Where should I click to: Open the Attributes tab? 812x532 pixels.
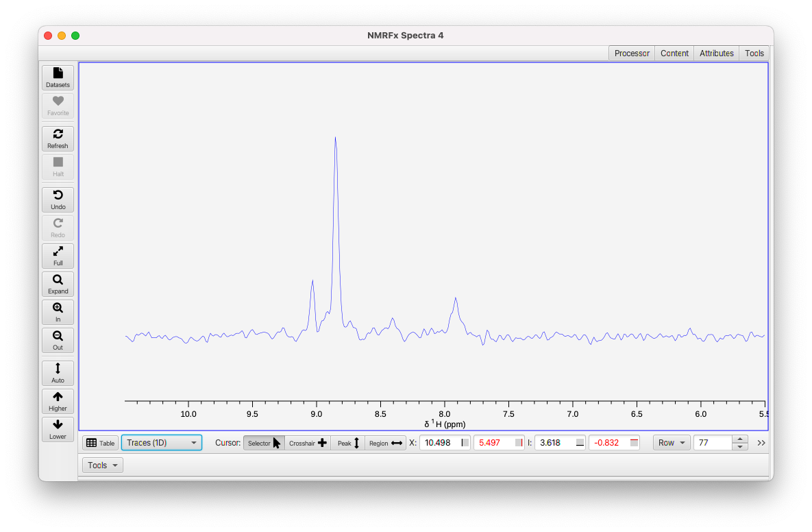[716, 53]
